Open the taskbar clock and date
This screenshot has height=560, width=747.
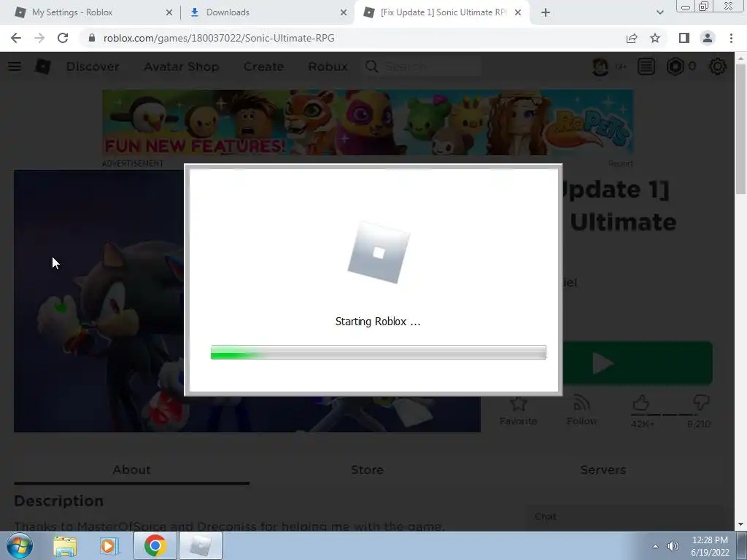710,546
